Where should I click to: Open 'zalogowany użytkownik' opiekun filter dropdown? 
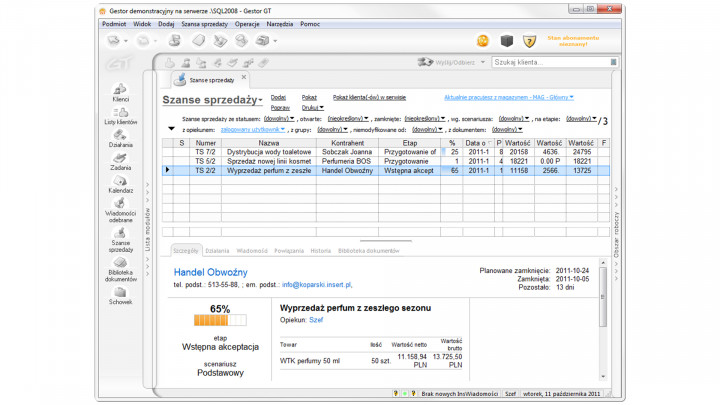click(x=254, y=129)
